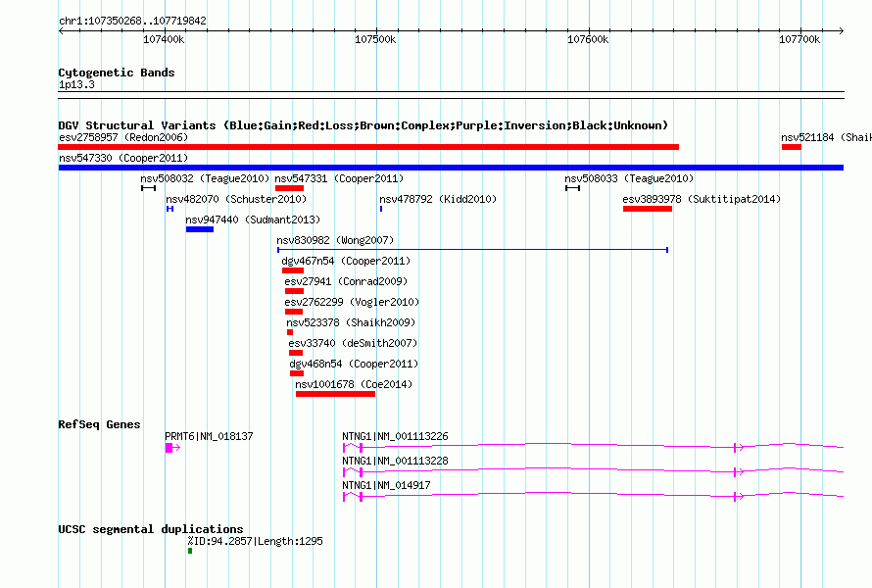Click the 107400k ruler label

coord(164,39)
